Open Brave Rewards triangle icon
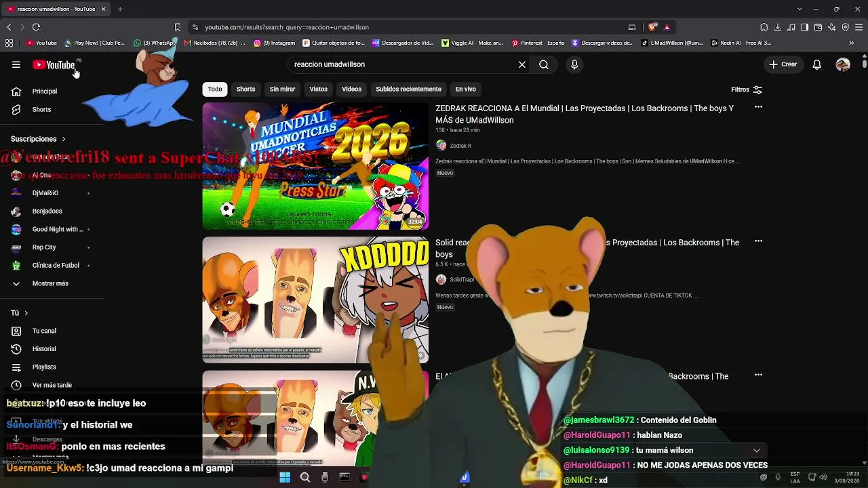The image size is (868, 488). (667, 27)
